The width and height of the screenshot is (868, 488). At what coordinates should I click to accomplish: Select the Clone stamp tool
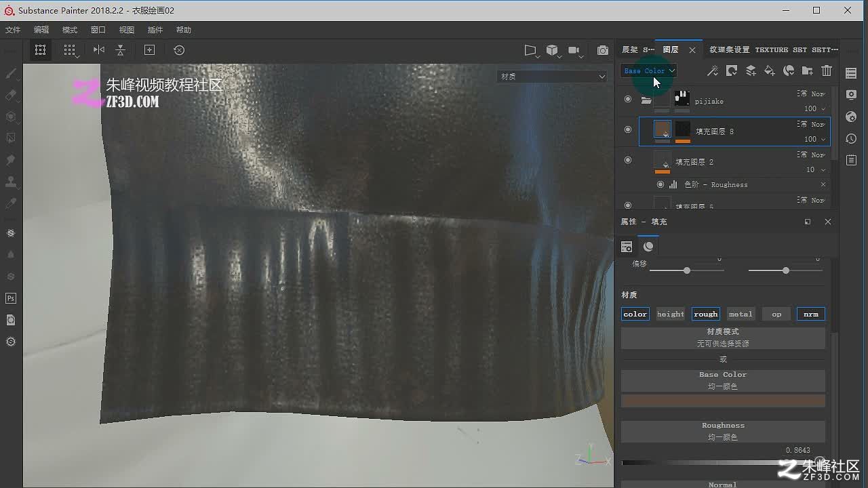pos(11,182)
